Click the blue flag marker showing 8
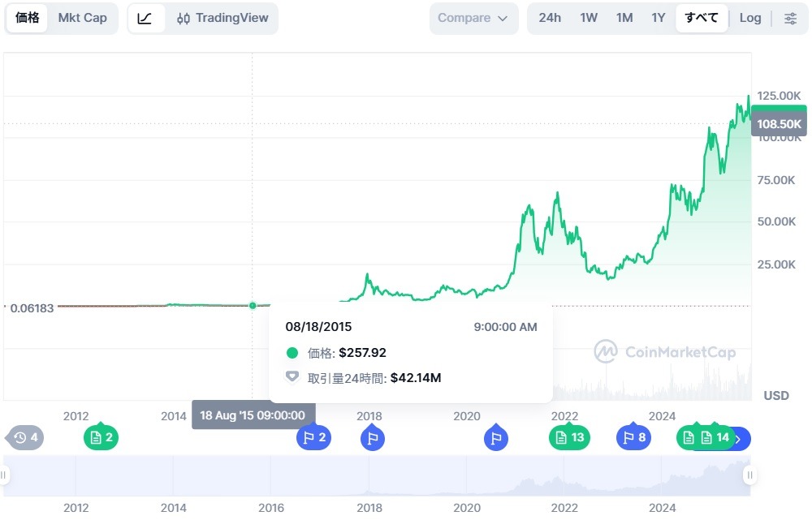The image size is (812, 520). click(x=633, y=437)
